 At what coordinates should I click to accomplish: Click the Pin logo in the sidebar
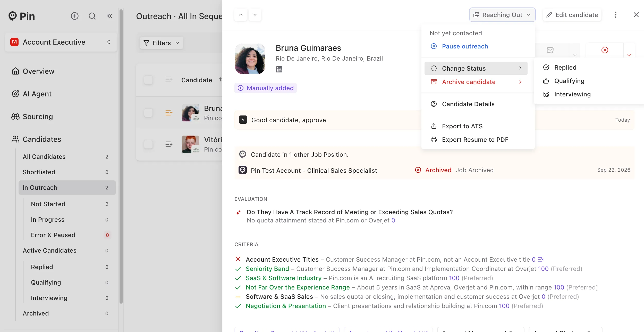click(x=22, y=16)
